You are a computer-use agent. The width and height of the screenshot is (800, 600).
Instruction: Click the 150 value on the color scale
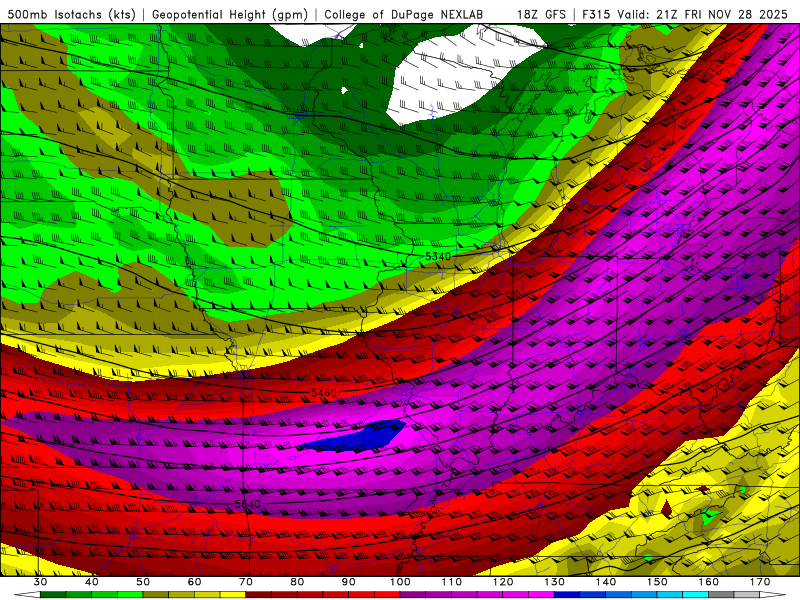pos(657,582)
